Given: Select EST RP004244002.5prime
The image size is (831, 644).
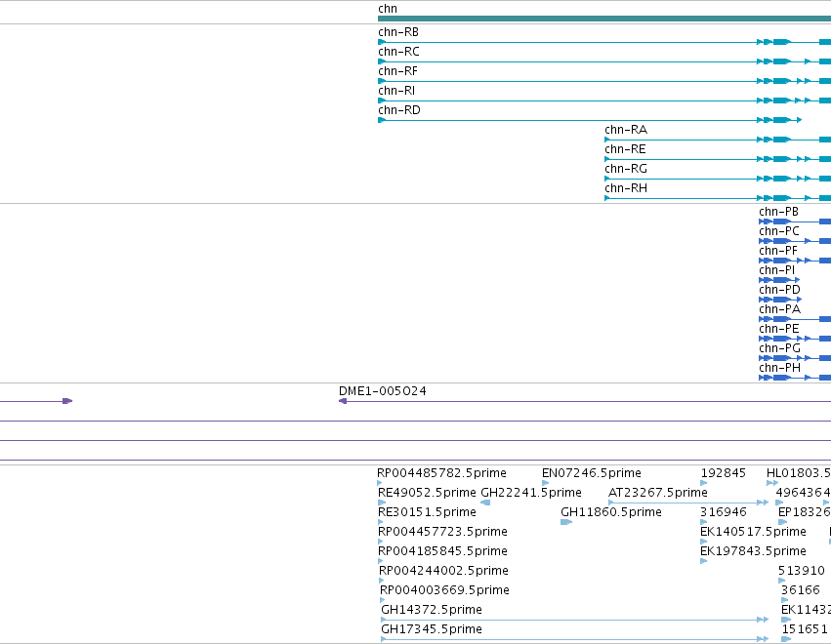Looking at the screenshot, I should click(443, 571).
